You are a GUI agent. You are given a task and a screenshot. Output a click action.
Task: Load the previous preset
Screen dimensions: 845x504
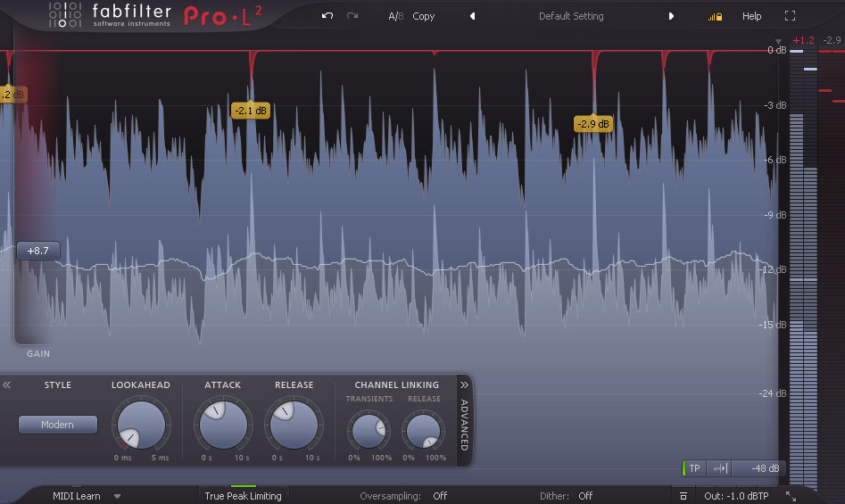click(x=473, y=16)
